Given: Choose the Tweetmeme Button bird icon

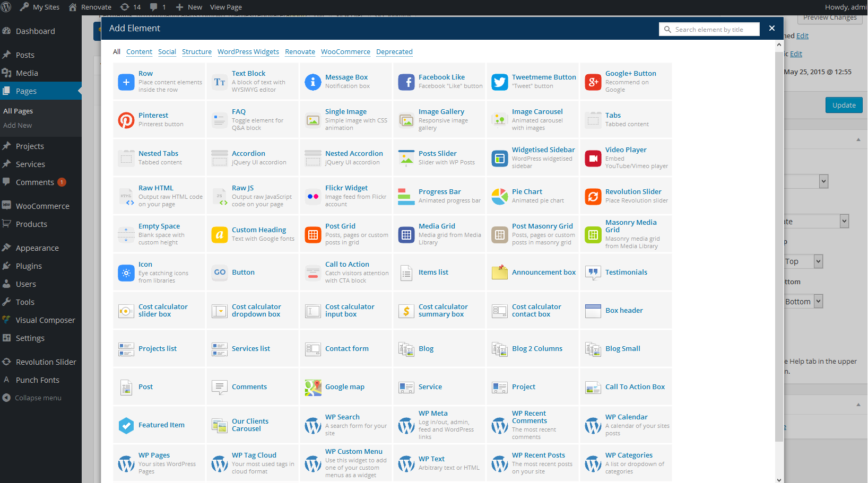Looking at the screenshot, I should coord(499,82).
